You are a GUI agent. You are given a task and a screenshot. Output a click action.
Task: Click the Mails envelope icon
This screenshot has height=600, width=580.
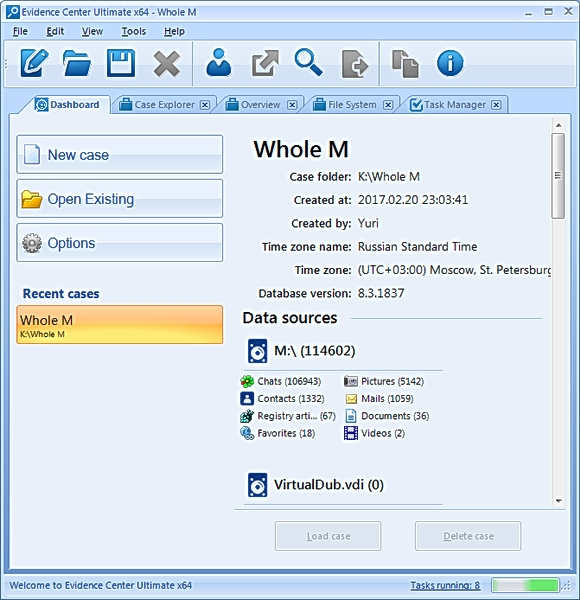351,399
